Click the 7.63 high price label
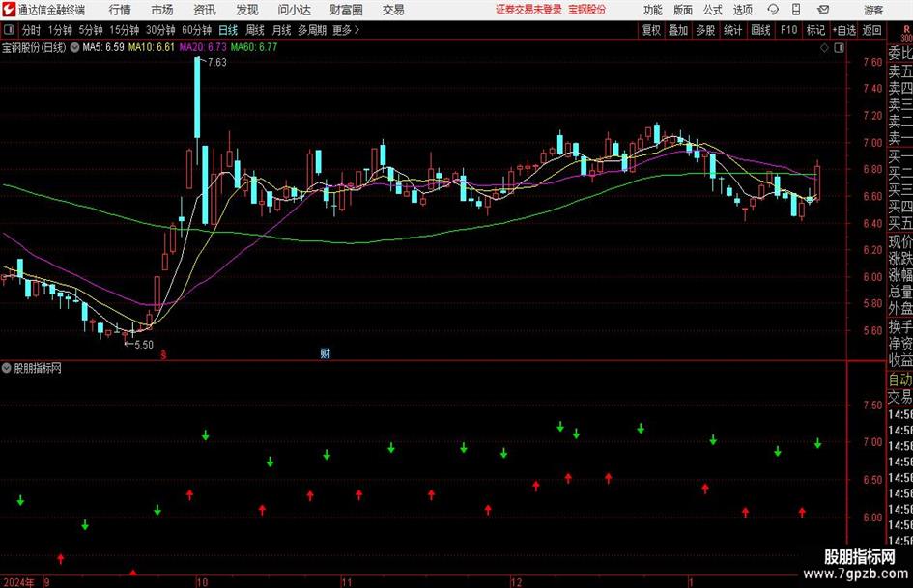The height and width of the screenshot is (588, 913). click(x=216, y=63)
